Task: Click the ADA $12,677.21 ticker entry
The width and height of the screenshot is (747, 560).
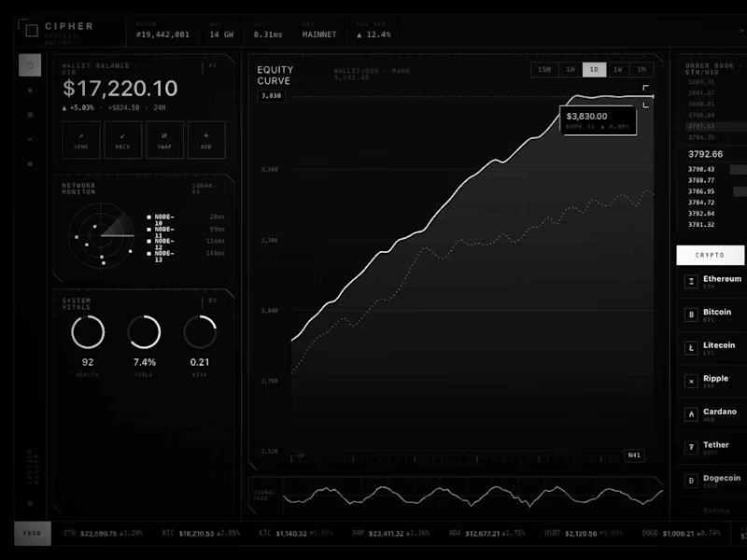Action: click(x=486, y=533)
